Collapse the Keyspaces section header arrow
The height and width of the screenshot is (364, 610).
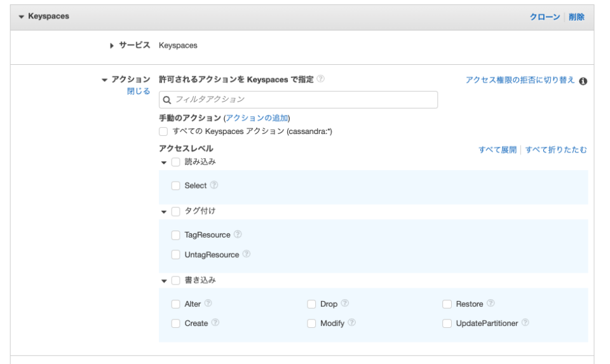click(22, 17)
